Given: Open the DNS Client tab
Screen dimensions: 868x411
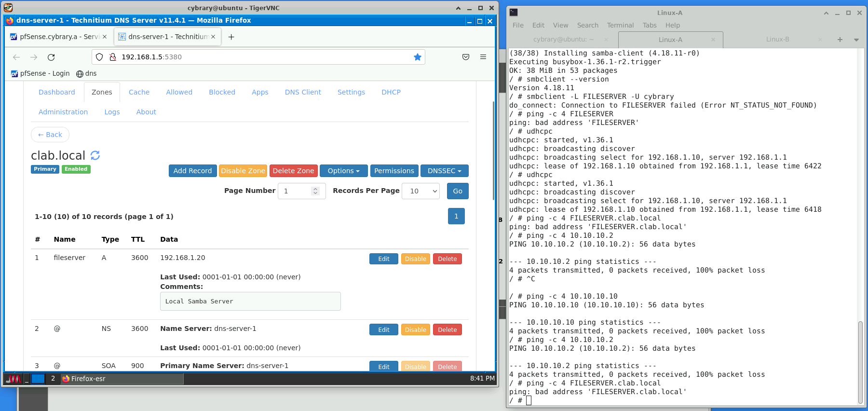Looking at the screenshot, I should click(303, 92).
